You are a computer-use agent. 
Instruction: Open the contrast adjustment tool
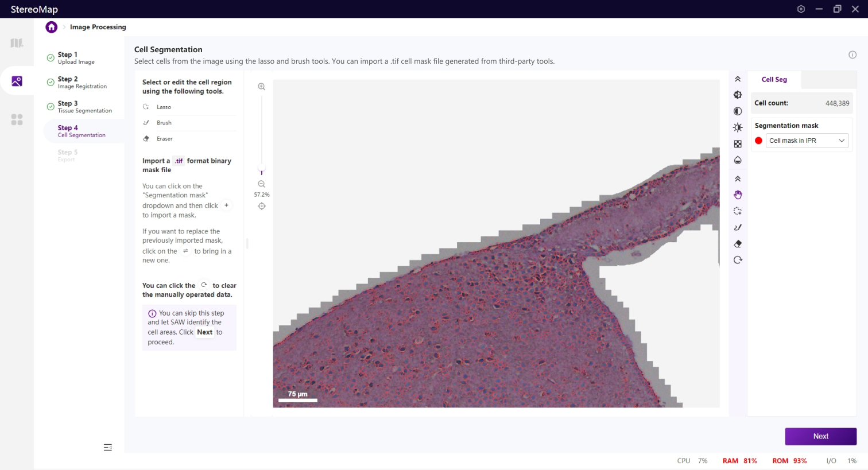click(738, 111)
